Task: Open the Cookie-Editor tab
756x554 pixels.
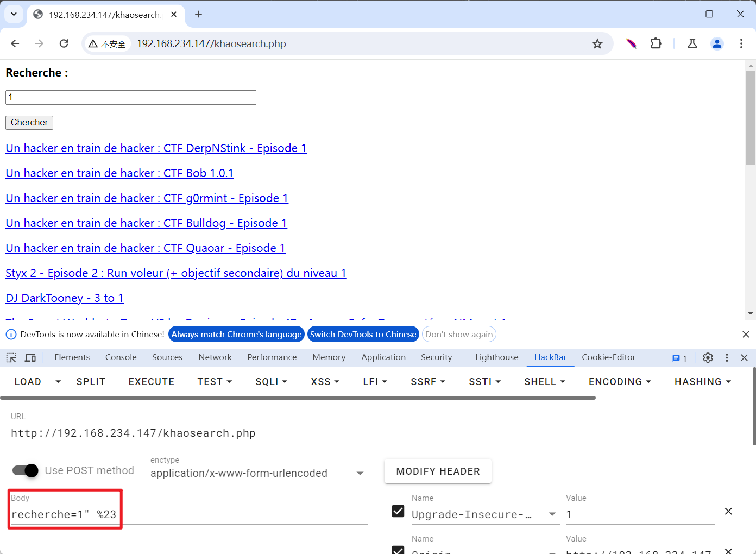Action: tap(608, 357)
